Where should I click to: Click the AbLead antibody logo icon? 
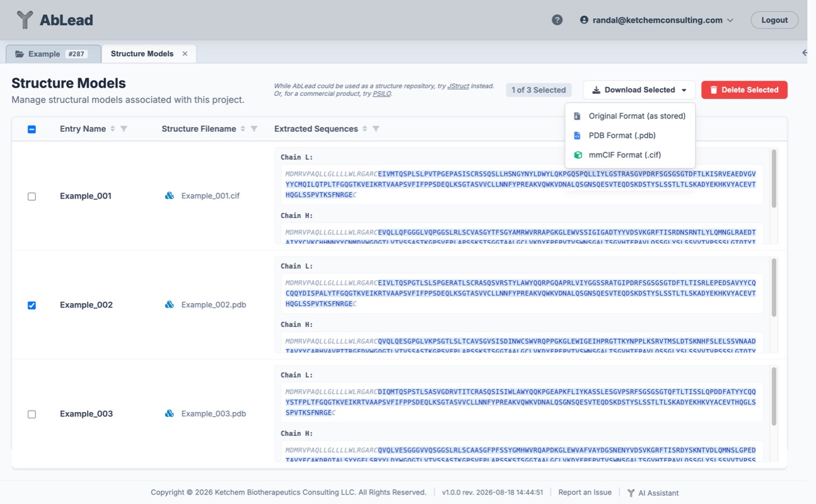click(x=25, y=20)
